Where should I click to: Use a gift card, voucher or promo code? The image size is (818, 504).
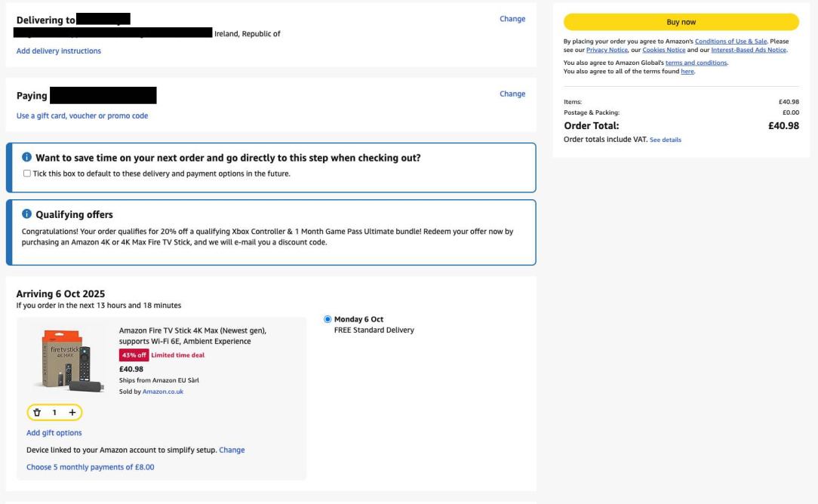pos(82,115)
